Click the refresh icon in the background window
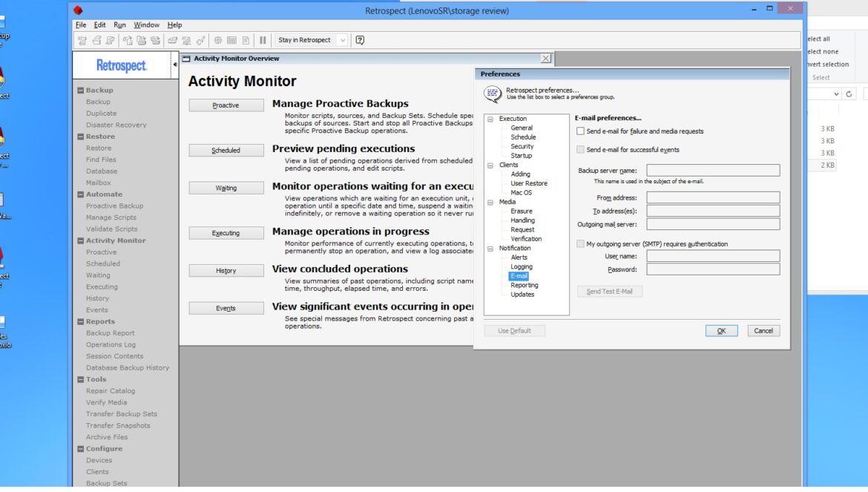Image resolution: width=868 pixels, height=492 pixels. (849, 94)
